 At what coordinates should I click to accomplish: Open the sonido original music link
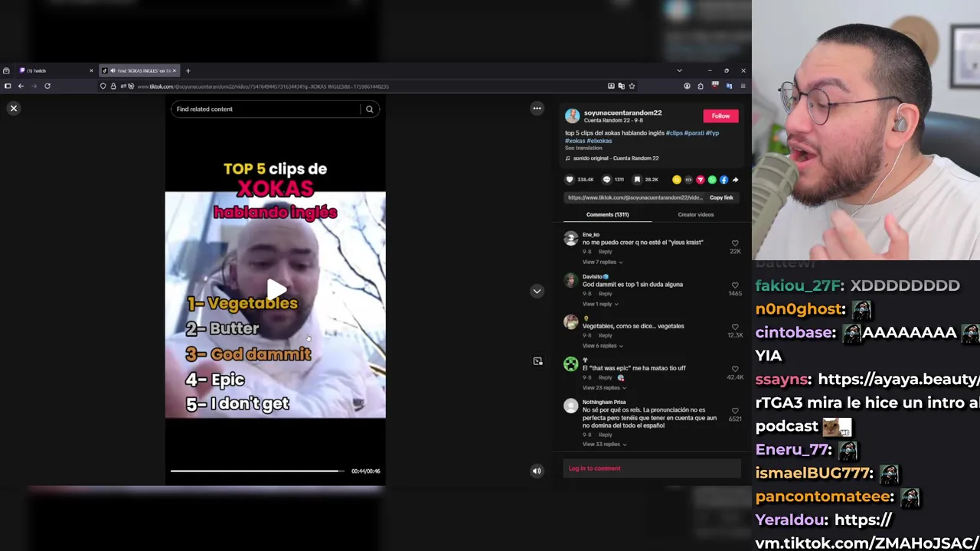(616, 158)
